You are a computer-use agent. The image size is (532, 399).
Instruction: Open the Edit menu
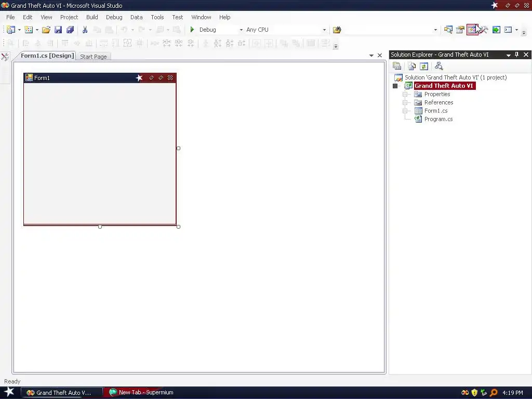click(x=28, y=17)
